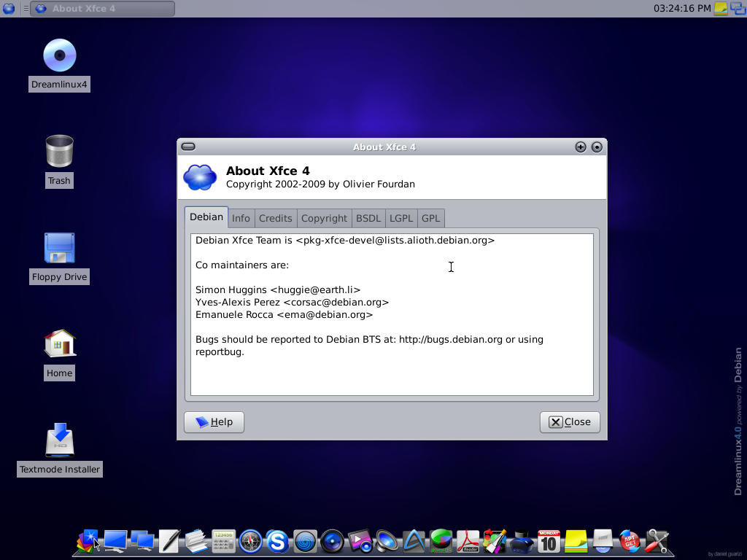Open the speaker audio icon in dock
Screen dimensions: 747x560
coord(387,542)
